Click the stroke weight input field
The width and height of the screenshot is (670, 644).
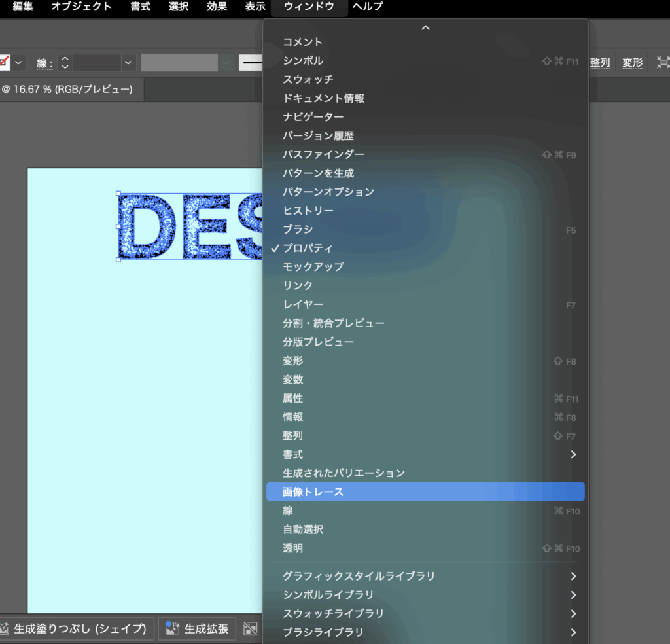click(x=96, y=63)
